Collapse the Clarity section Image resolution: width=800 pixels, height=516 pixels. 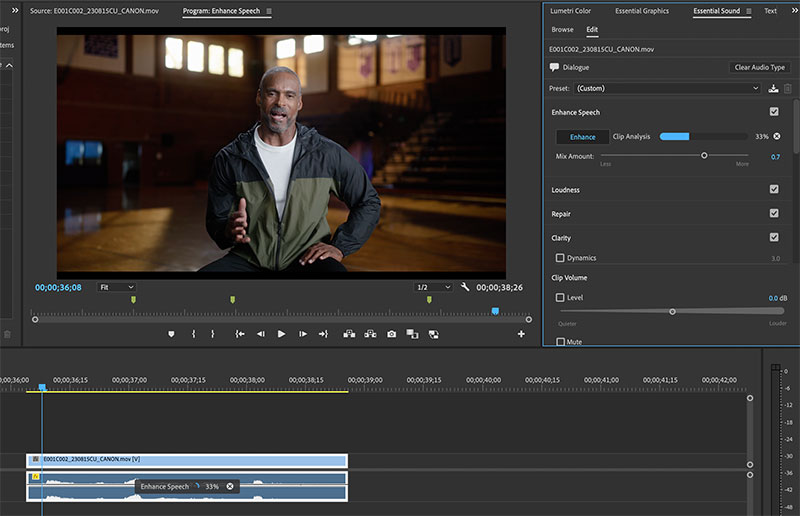click(561, 238)
